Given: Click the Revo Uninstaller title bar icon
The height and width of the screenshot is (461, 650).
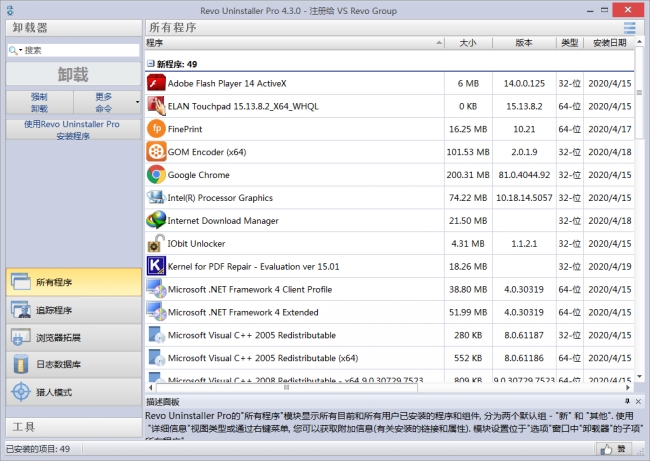Looking at the screenshot, I should point(10,11).
